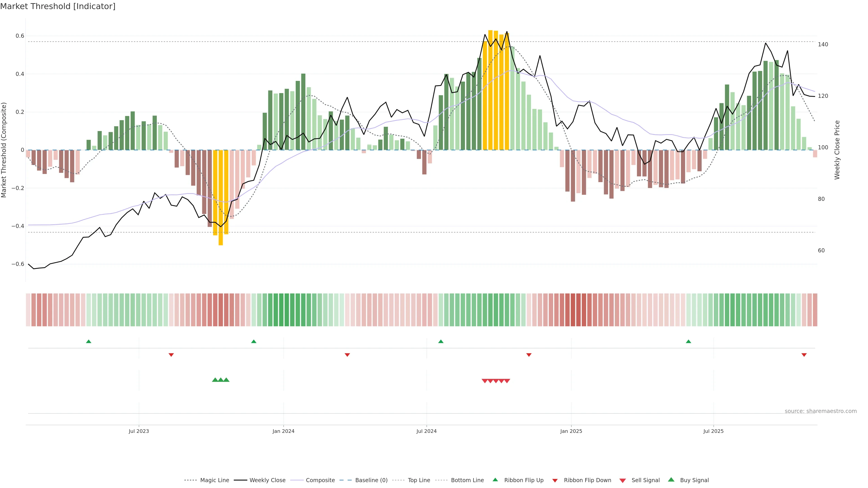Click the Market Threshold [Indicator] title
This screenshot has width=868, height=488.
click(x=58, y=6)
